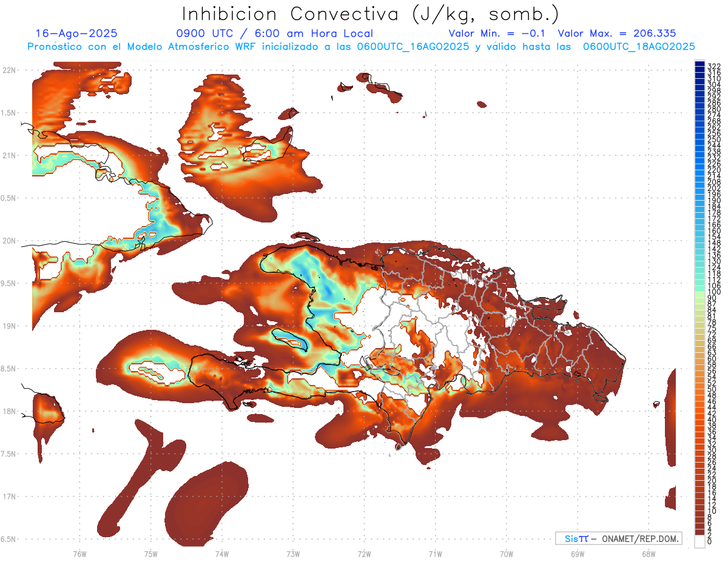This screenshot has height=562, width=728.
Task: Click the '19N' latitude label
Action: [x=9, y=326]
